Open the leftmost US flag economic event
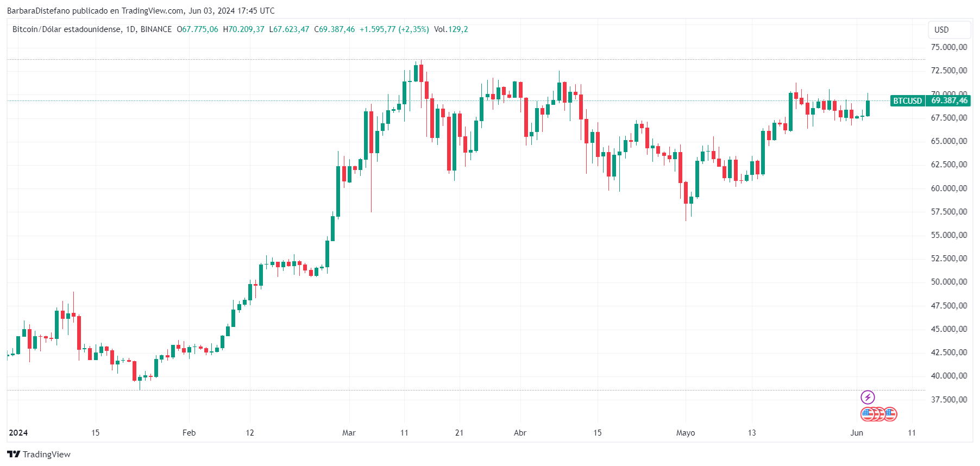Image resolution: width=980 pixels, height=466 pixels. [x=868, y=414]
